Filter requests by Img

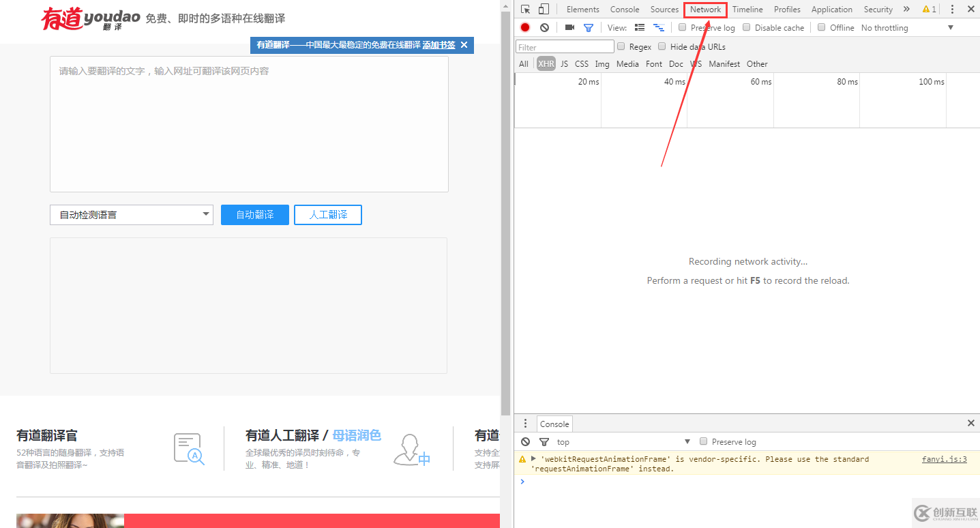click(x=602, y=64)
